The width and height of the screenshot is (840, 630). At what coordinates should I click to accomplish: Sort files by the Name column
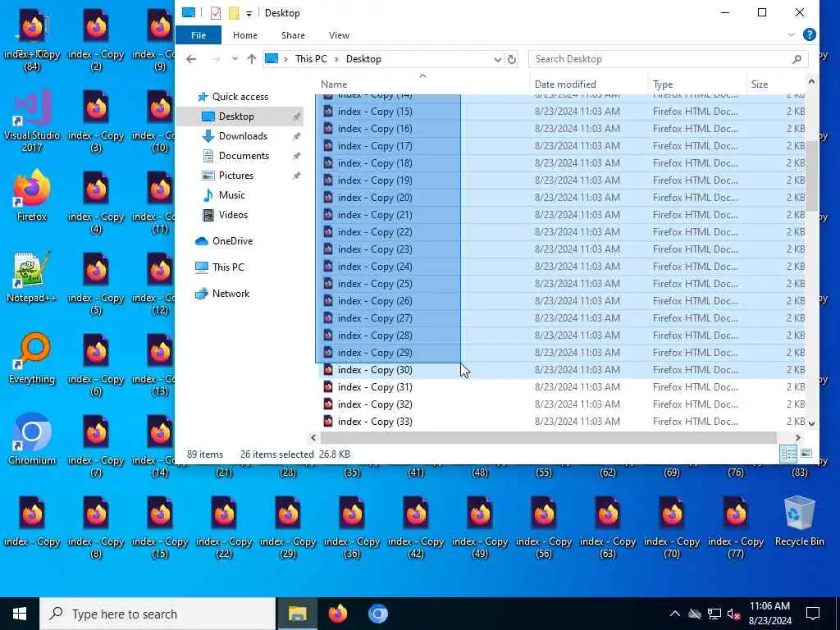422,84
